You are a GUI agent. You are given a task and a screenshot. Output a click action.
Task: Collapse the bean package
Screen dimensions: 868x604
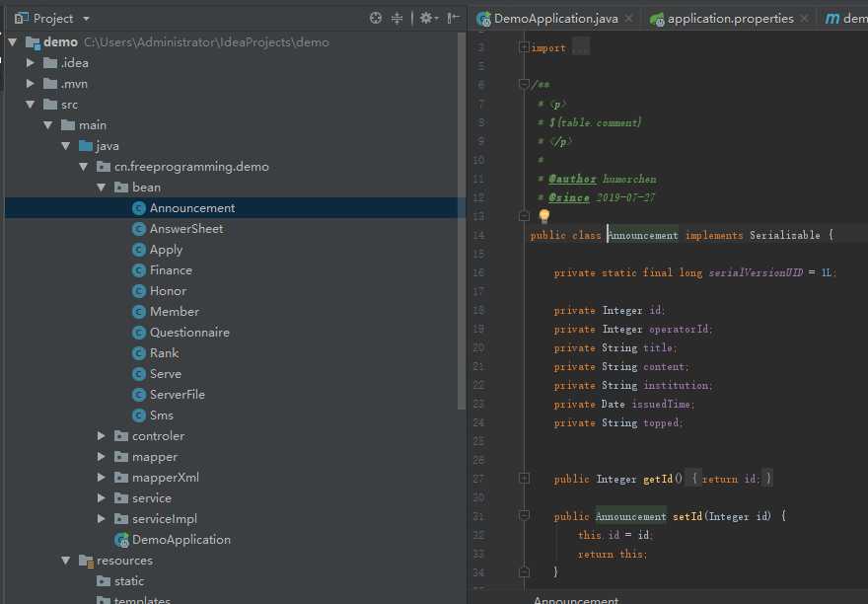point(102,188)
